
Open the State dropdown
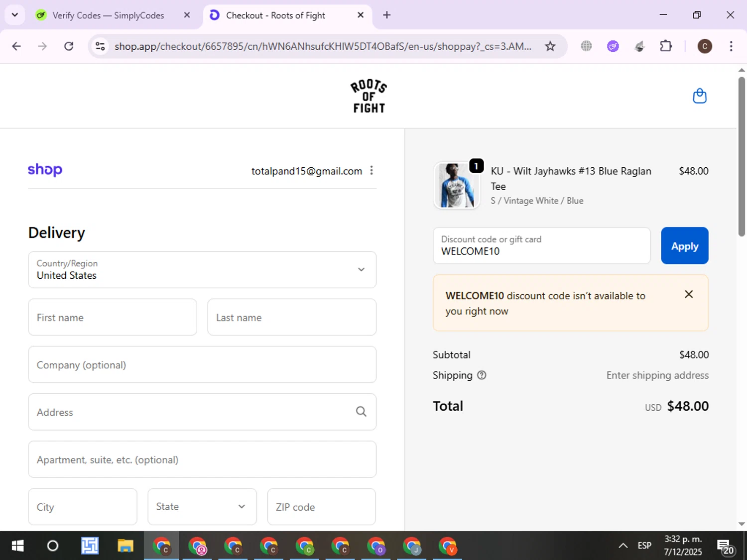202,506
